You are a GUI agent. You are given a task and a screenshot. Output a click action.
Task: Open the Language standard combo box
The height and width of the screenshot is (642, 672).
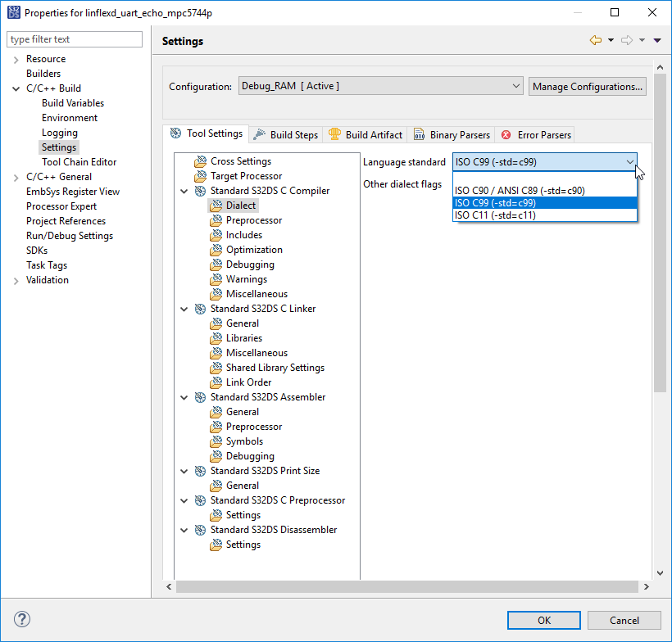click(x=545, y=162)
